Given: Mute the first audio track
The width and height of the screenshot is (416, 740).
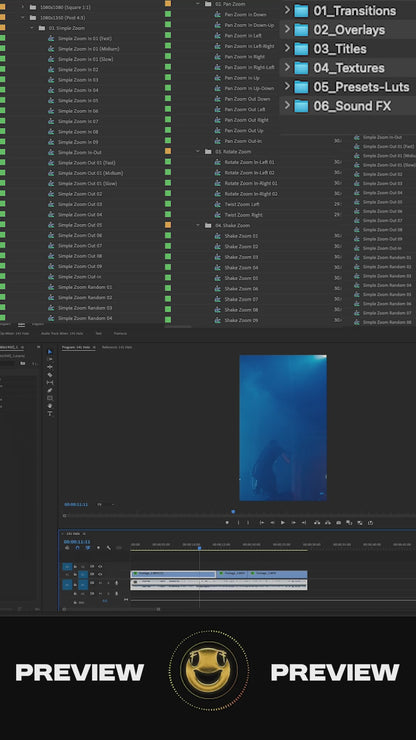Looking at the screenshot, I should pyautogui.click(x=101, y=583).
